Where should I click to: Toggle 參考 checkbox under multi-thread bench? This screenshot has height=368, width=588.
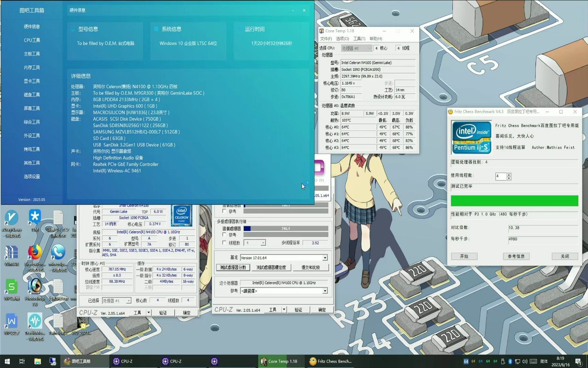(x=224, y=235)
